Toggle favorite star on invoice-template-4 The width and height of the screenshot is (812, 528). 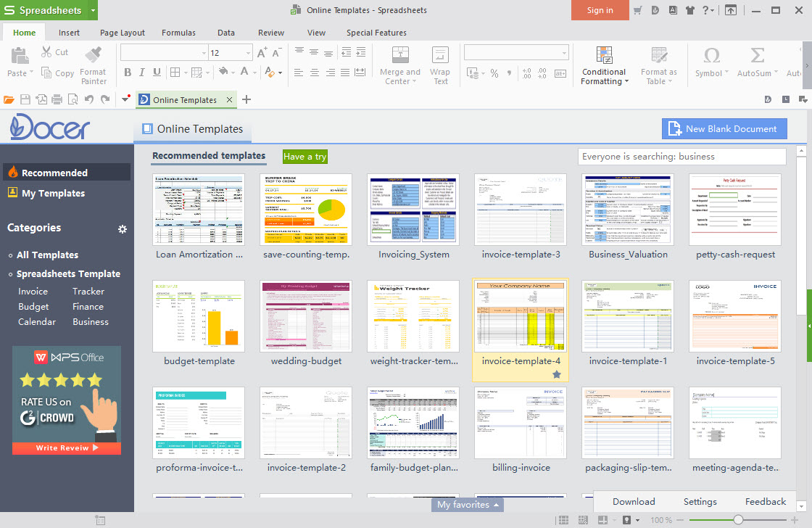556,373
